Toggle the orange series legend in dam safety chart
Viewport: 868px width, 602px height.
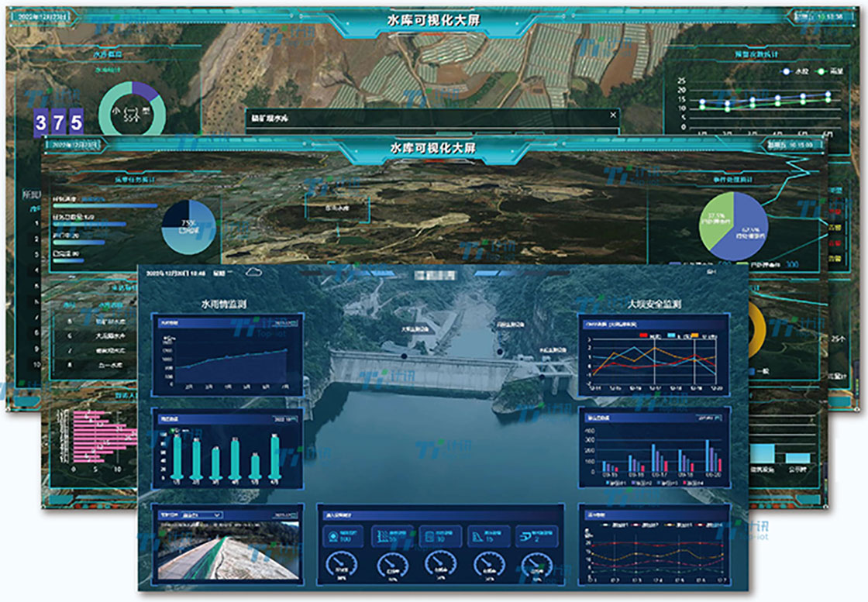(x=704, y=335)
